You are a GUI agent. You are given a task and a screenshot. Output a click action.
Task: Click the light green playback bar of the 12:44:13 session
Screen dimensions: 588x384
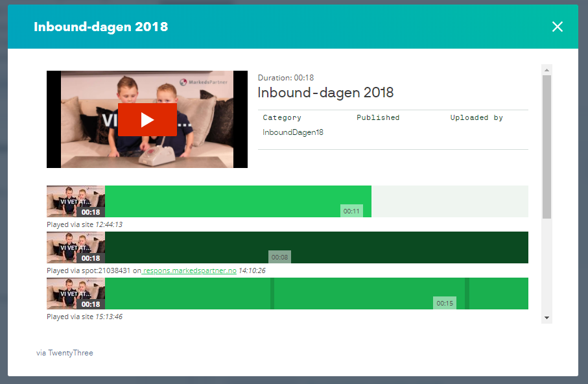click(238, 202)
